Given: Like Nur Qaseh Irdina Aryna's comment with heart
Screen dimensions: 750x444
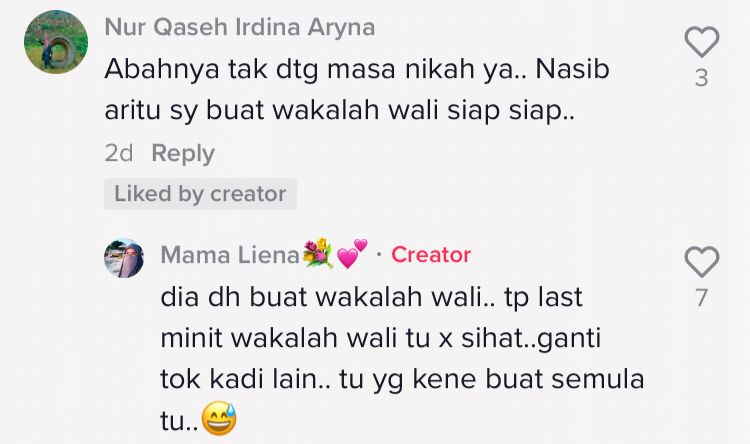Looking at the screenshot, I should coord(701,42).
